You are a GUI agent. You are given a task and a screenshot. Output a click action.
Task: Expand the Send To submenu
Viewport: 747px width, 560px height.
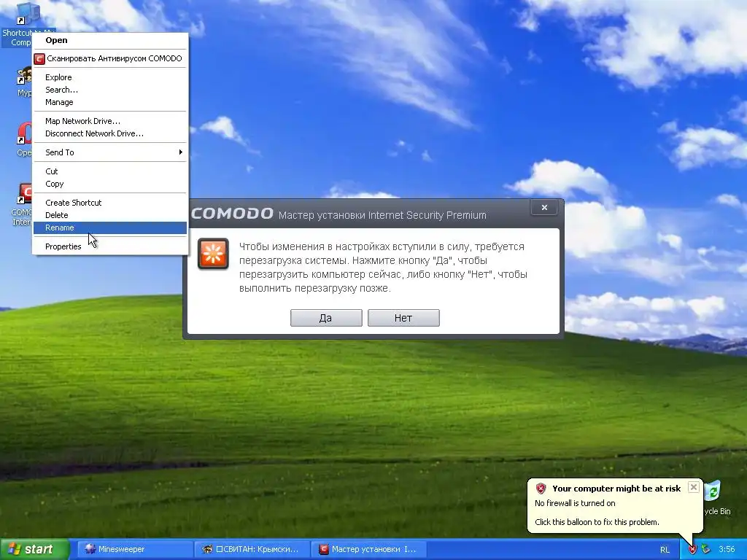tap(110, 152)
